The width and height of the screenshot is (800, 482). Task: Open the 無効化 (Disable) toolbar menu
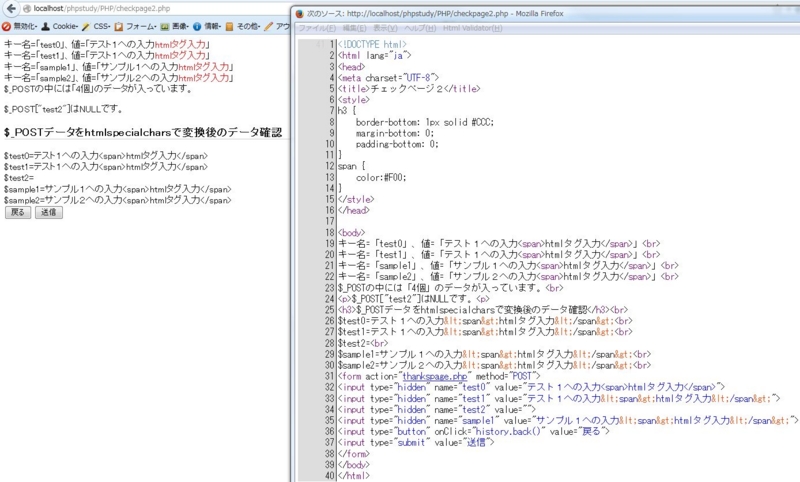19,26
